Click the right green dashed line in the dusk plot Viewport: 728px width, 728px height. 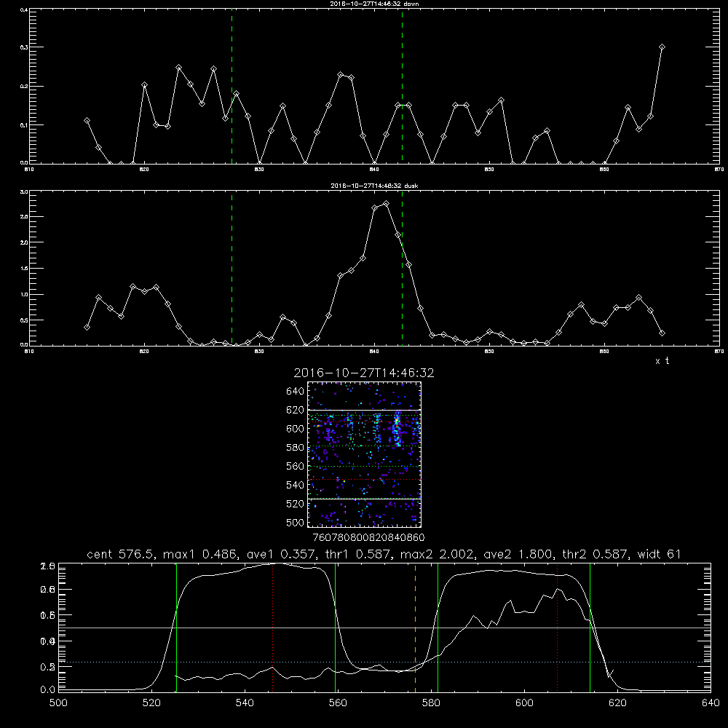tap(402, 269)
